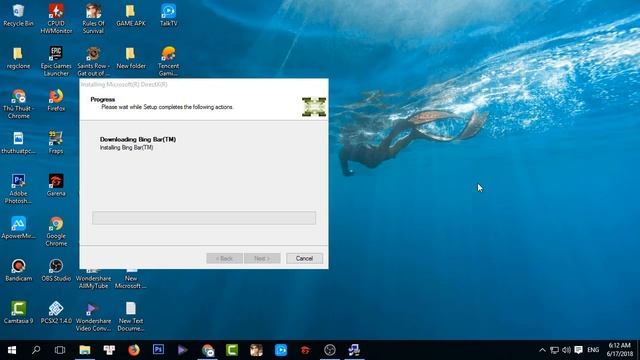Viewport: 640px width, 360px height.
Task: Select the Bandicam desktop shortcut
Action: (x=18, y=270)
